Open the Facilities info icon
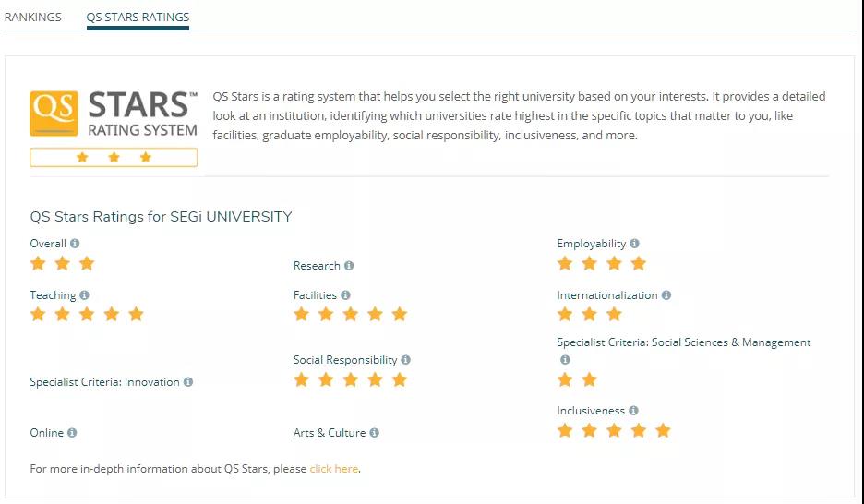This screenshot has width=864, height=504. coord(345,295)
